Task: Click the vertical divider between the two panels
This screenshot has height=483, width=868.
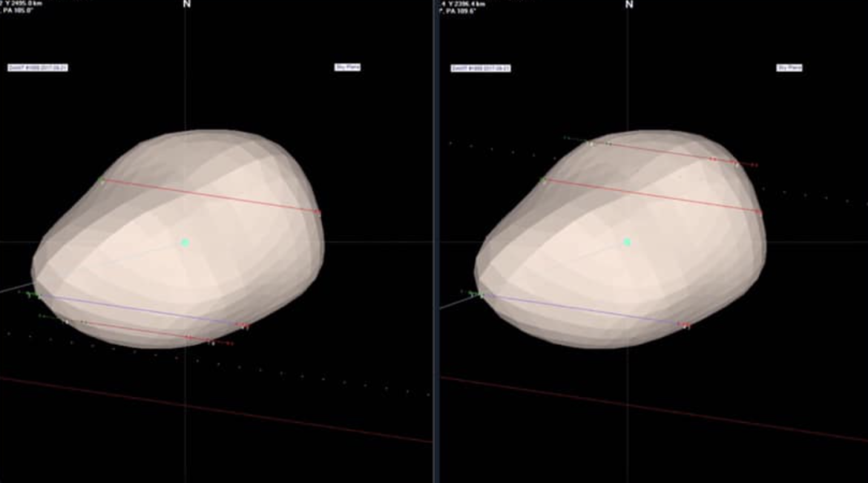Action: [435, 241]
